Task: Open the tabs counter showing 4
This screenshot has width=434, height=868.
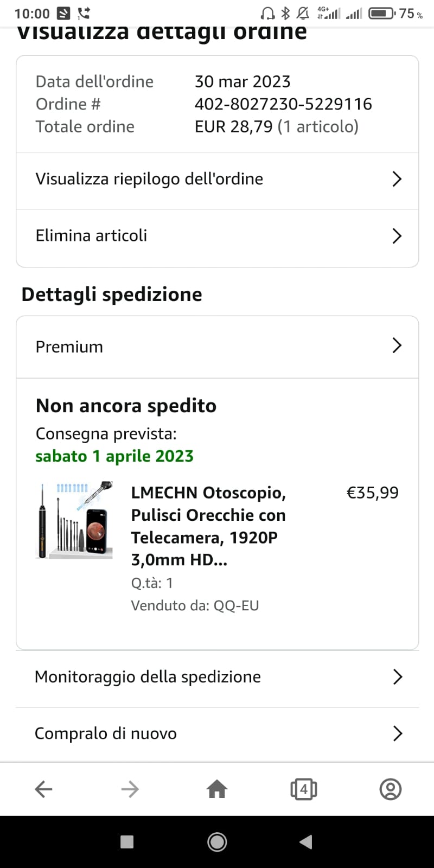Action: [304, 789]
